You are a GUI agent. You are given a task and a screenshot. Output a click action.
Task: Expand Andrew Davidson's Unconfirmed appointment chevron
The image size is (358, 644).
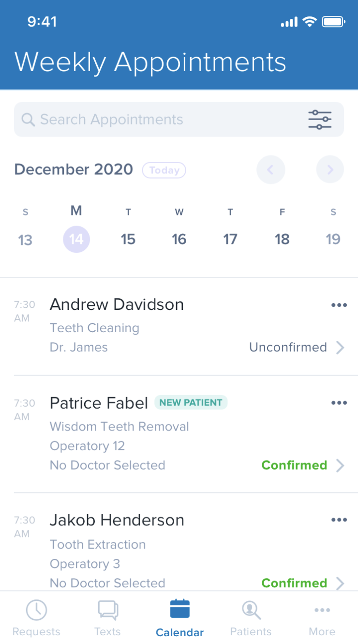[x=340, y=348]
